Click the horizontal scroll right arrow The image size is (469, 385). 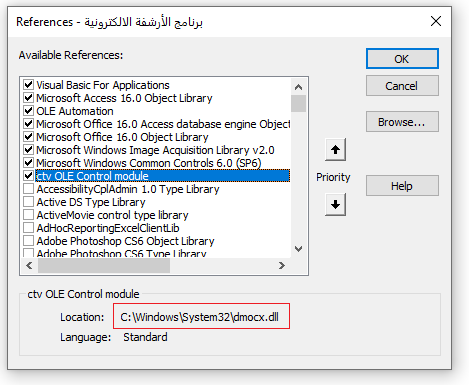282,265
